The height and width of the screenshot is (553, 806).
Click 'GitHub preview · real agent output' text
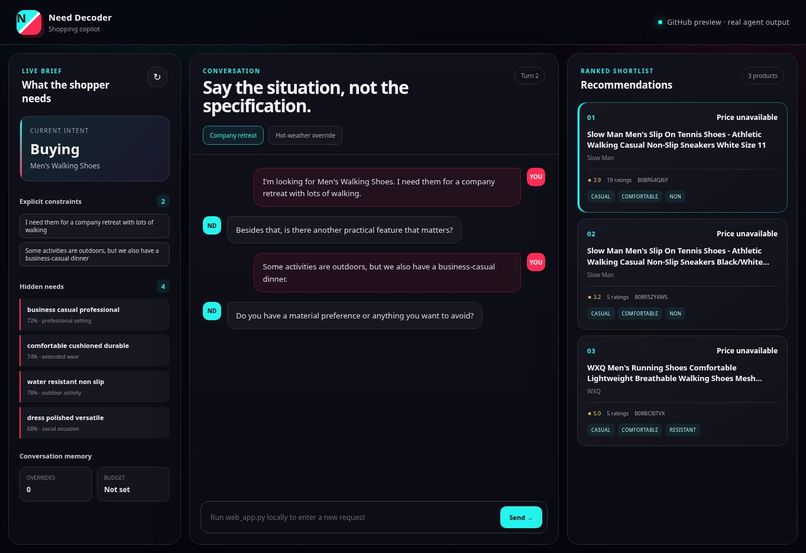(x=727, y=22)
